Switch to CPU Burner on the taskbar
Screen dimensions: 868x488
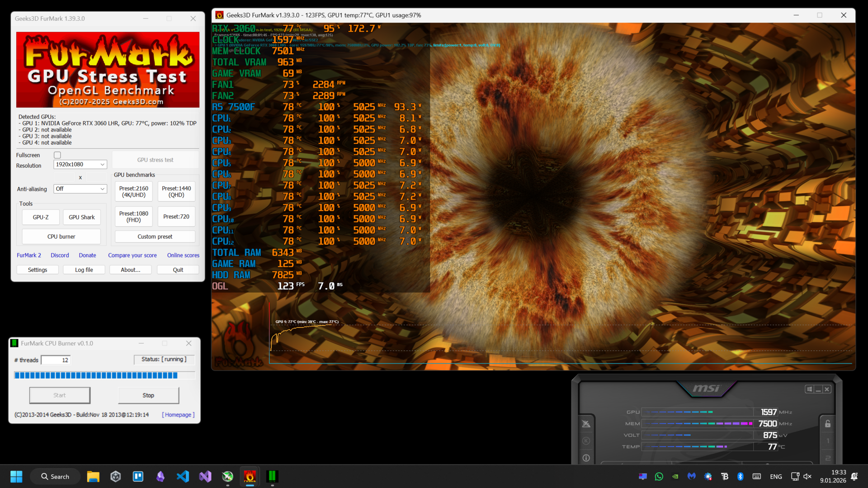[x=272, y=476]
